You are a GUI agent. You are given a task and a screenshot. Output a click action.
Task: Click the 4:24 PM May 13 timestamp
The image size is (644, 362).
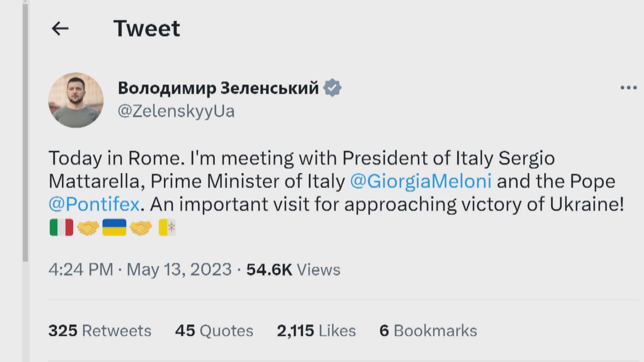(140, 269)
